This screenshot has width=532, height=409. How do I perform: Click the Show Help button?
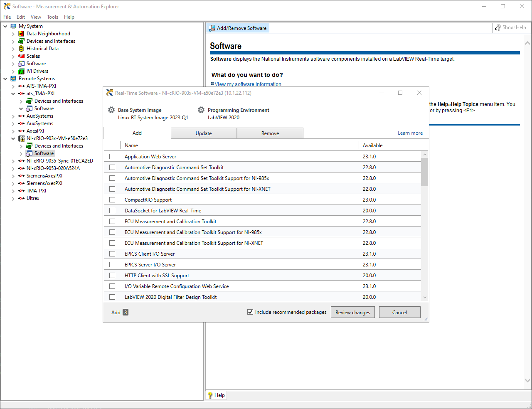(510, 27)
